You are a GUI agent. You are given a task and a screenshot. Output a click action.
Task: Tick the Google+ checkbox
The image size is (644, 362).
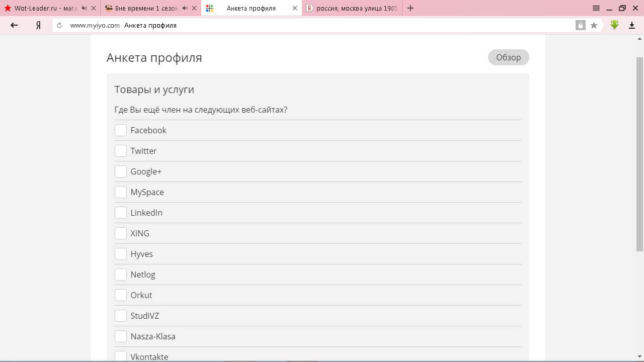tap(121, 171)
